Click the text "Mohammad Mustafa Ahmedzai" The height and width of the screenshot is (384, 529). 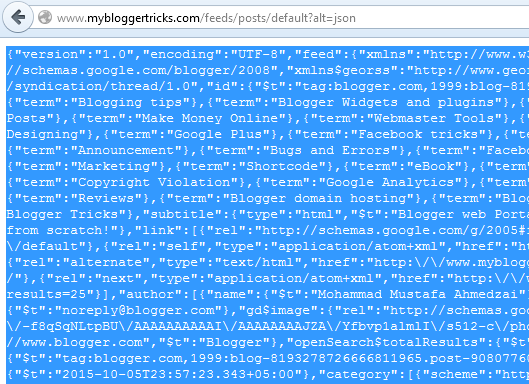click(x=418, y=295)
